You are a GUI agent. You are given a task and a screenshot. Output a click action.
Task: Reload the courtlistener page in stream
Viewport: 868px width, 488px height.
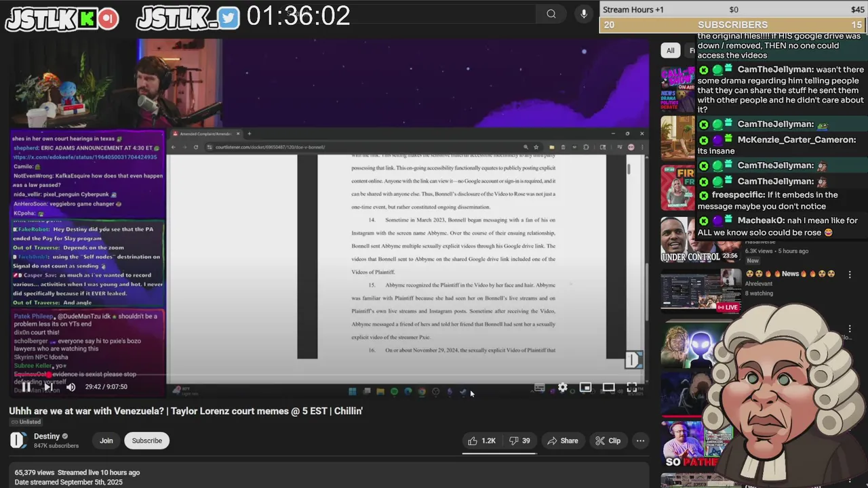click(x=196, y=147)
